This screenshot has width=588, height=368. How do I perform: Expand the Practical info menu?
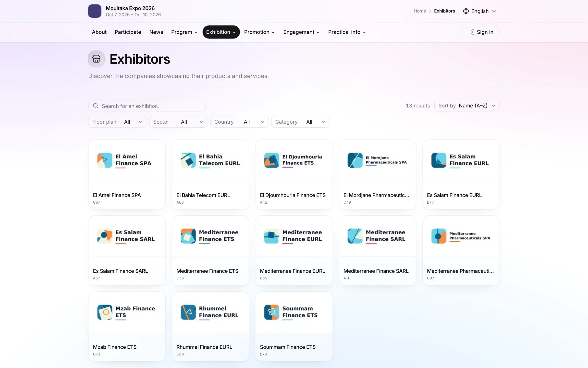[x=347, y=32]
